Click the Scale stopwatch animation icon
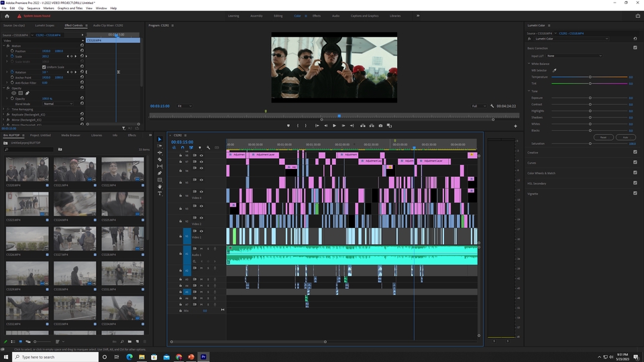 click(x=11, y=56)
